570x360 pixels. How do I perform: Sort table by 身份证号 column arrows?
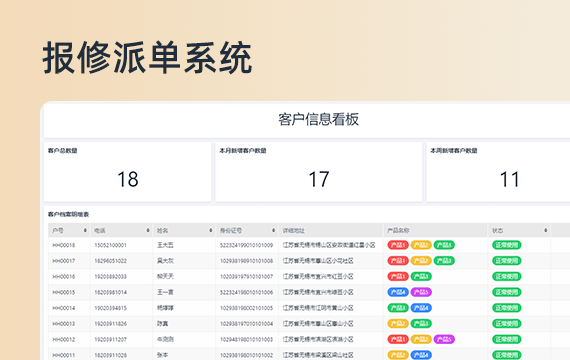tap(273, 231)
